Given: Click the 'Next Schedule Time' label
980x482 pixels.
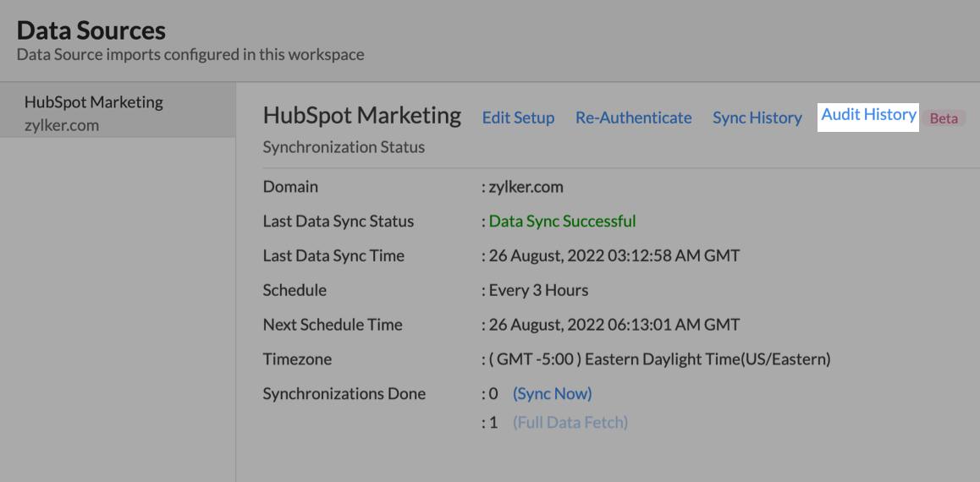Looking at the screenshot, I should [333, 326].
